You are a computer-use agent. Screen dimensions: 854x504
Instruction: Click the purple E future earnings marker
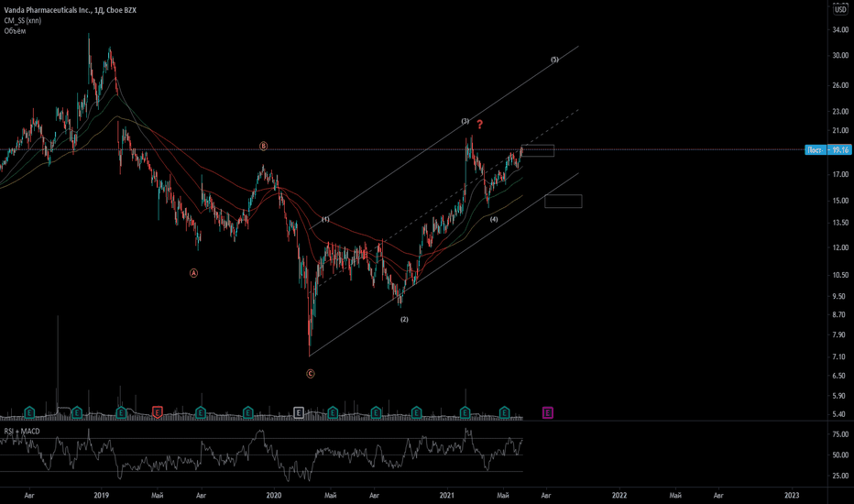point(547,412)
